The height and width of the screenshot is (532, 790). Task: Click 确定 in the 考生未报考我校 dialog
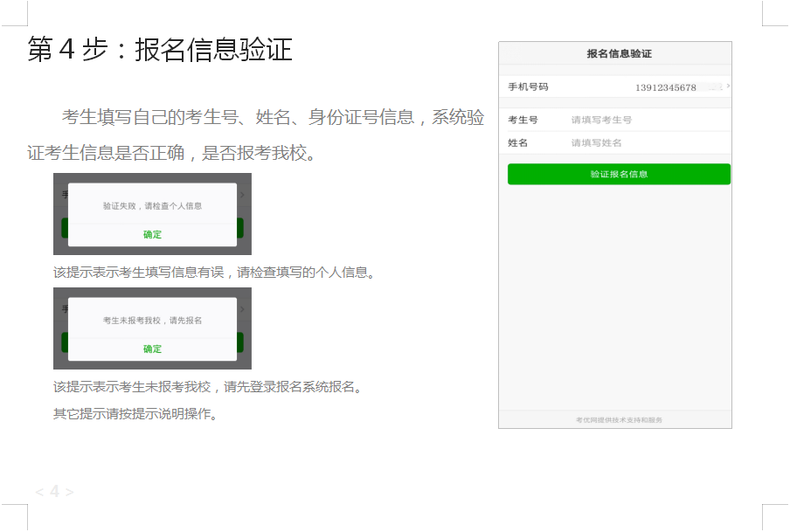click(x=152, y=349)
